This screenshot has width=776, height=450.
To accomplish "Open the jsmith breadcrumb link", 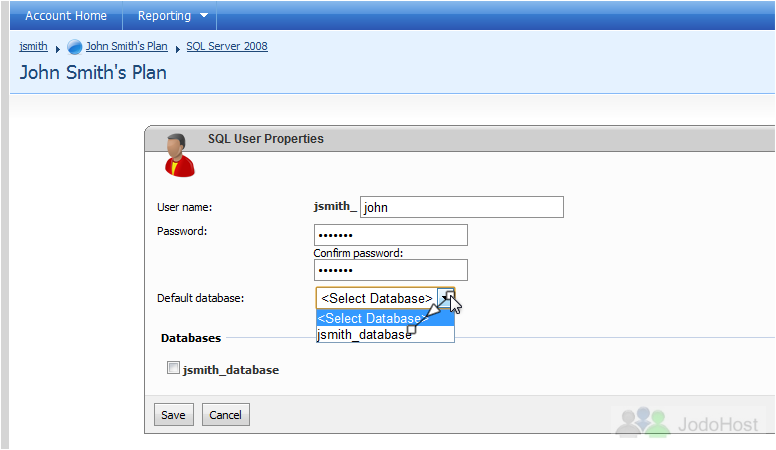I will click(33, 46).
